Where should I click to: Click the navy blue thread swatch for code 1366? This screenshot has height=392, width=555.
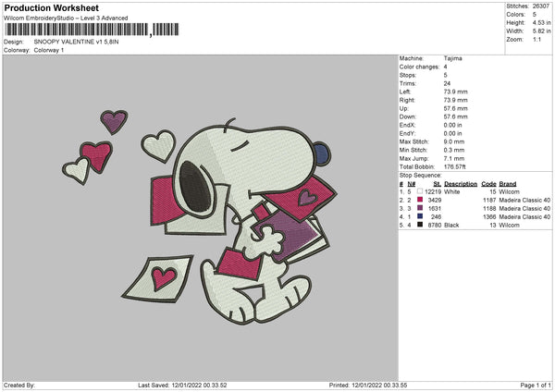[420, 216]
